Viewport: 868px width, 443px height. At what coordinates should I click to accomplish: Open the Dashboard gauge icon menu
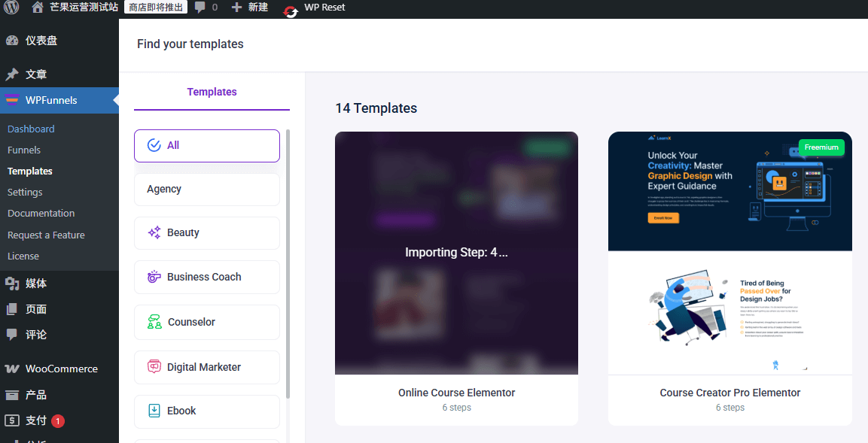click(x=12, y=41)
